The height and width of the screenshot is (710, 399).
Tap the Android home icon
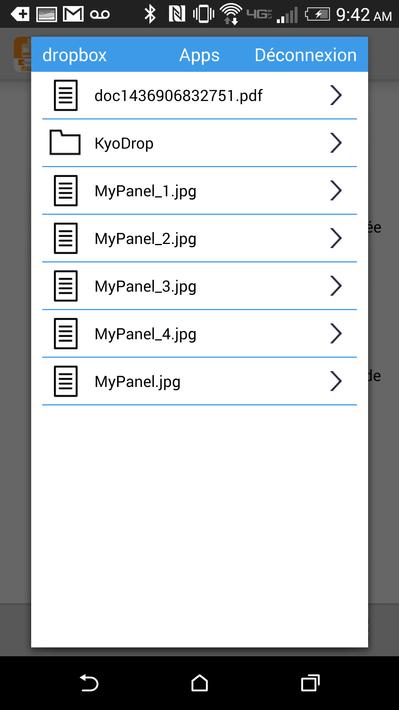[x=199, y=683]
